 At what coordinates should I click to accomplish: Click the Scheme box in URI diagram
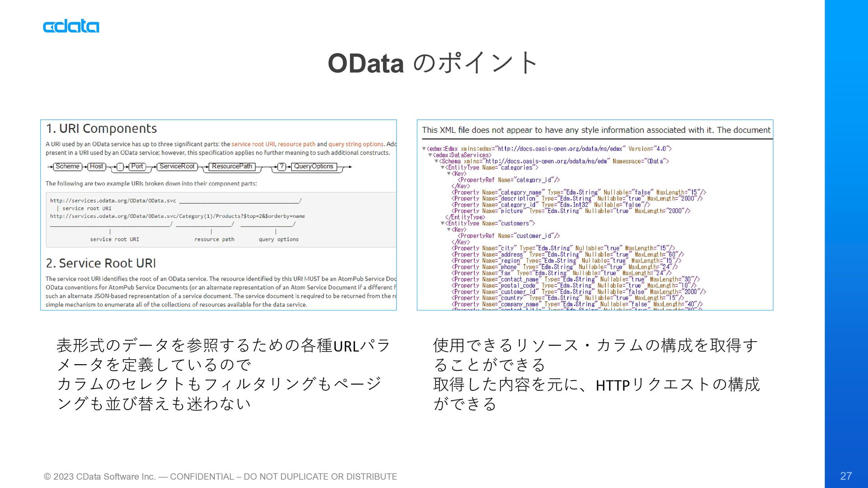(x=67, y=167)
